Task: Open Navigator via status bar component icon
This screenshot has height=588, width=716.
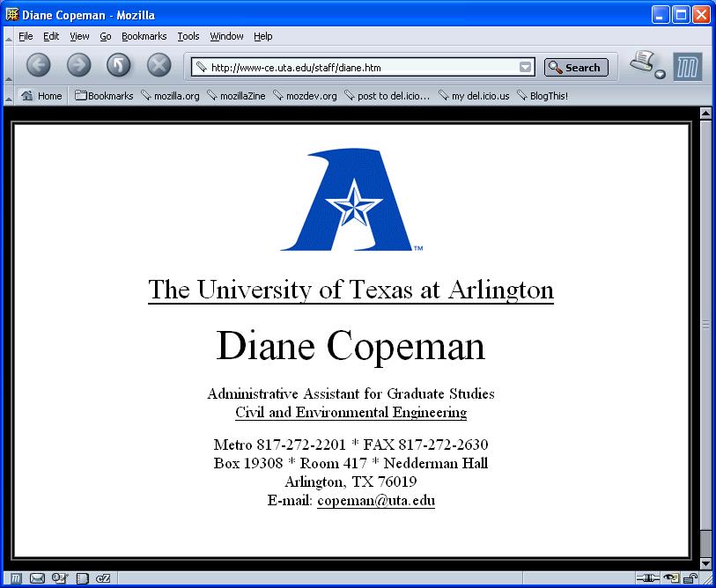Action: click(16, 578)
